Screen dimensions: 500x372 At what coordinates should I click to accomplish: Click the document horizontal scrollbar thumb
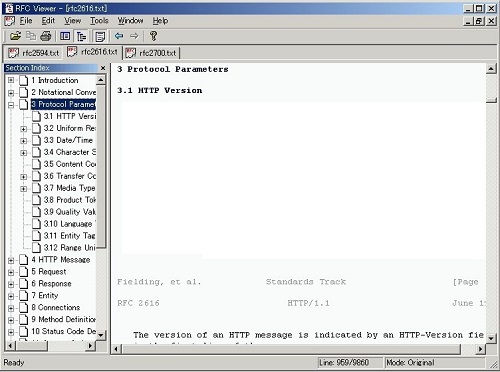tap(292, 349)
